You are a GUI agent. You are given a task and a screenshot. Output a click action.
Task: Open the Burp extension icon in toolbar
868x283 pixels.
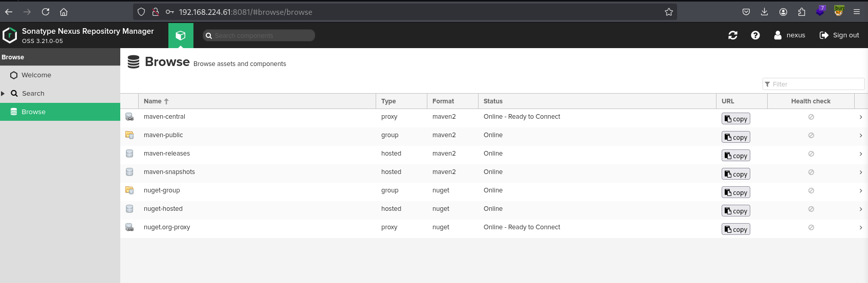pyautogui.click(x=839, y=11)
